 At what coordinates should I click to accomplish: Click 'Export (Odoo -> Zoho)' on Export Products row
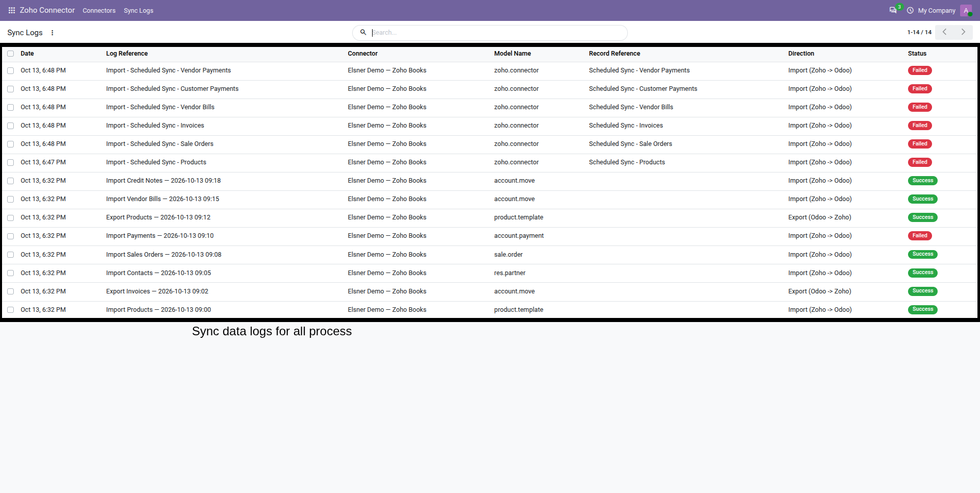(820, 217)
